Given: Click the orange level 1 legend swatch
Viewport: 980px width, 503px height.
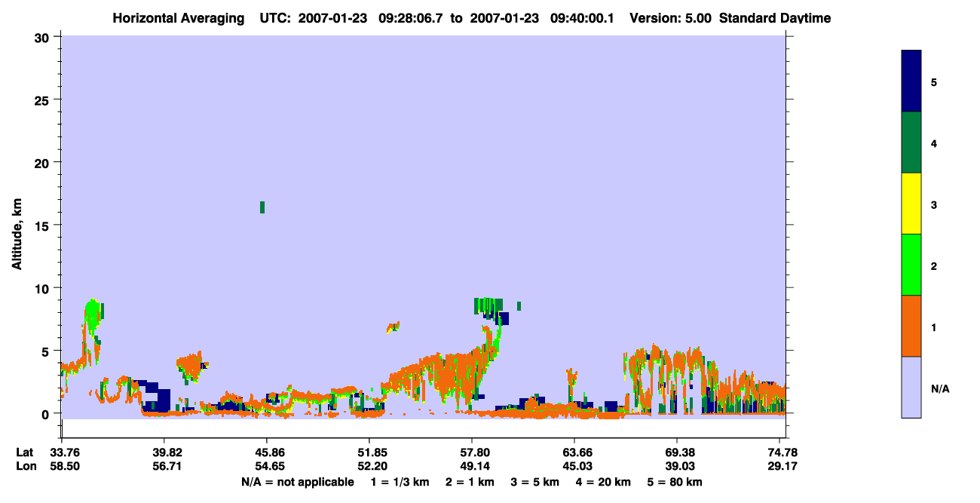Looking at the screenshot, I should 911,326.
